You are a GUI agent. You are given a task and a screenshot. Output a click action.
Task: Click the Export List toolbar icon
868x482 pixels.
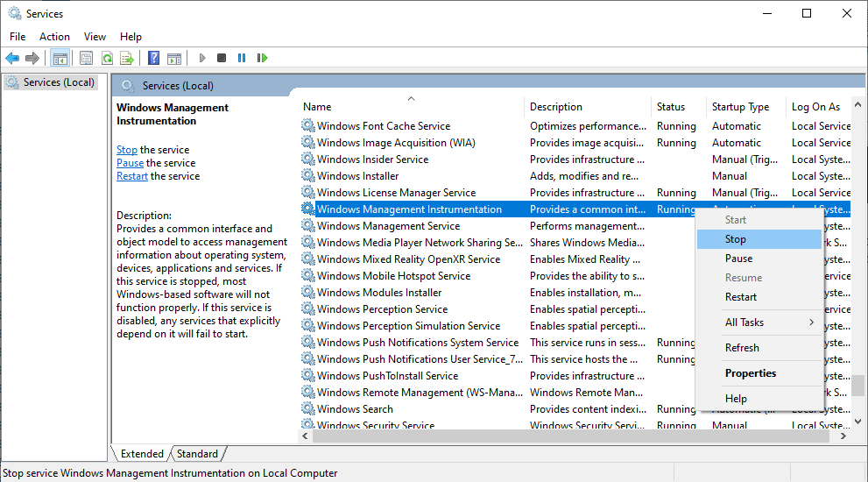click(127, 58)
